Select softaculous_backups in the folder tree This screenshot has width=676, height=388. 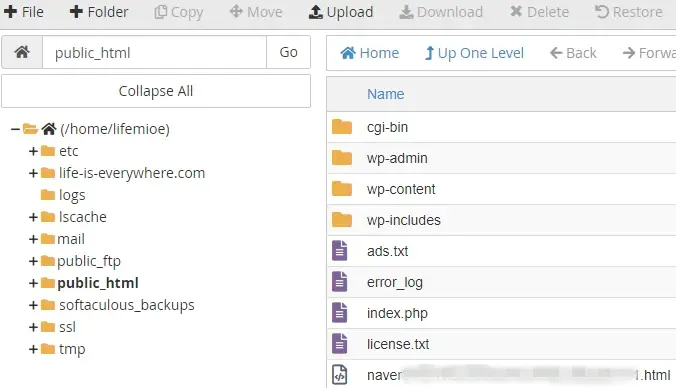click(127, 305)
